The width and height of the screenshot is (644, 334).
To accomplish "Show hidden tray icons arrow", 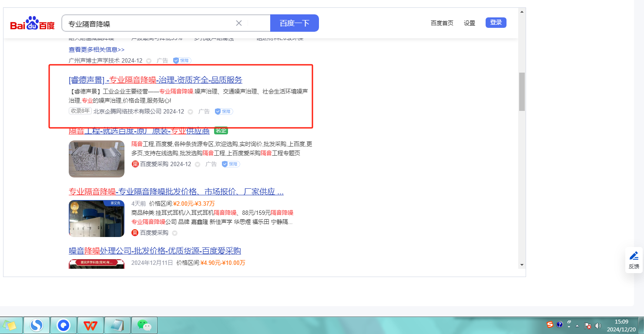I will (577, 325).
